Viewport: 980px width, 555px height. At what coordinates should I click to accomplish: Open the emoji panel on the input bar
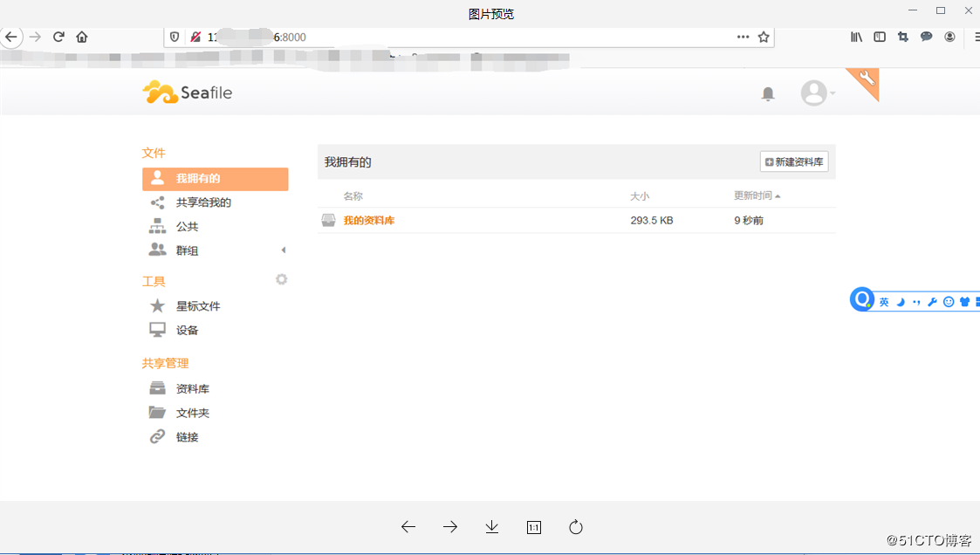click(x=949, y=301)
